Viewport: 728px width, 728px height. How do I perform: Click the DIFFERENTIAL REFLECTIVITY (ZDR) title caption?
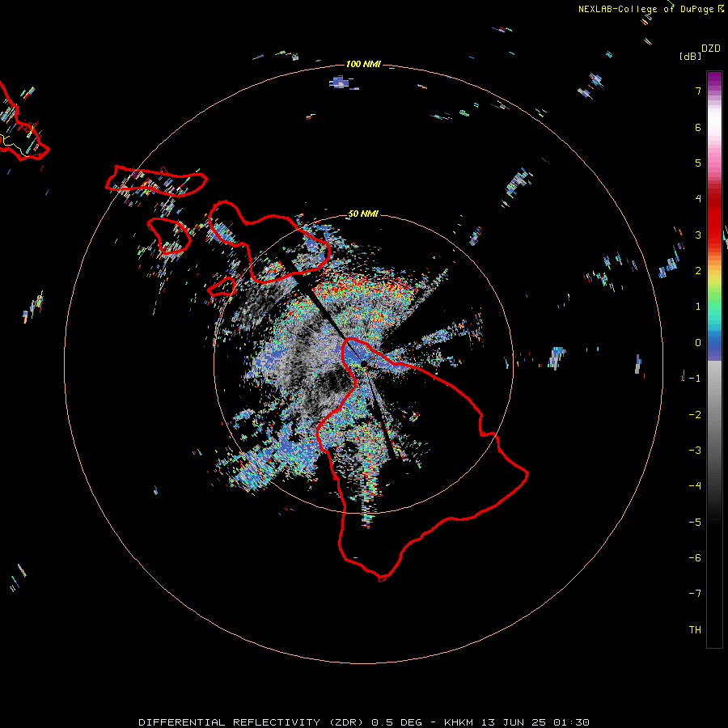pyautogui.click(x=251, y=722)
